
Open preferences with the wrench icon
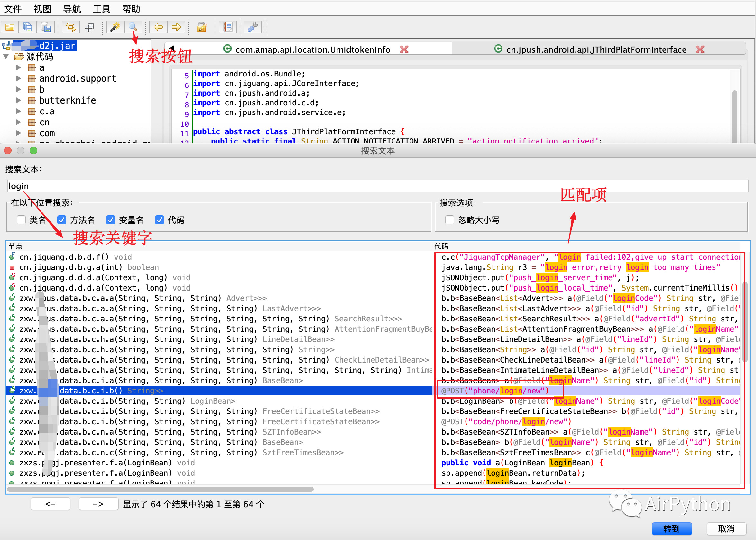pyautogui.click(x=253, y=27)
